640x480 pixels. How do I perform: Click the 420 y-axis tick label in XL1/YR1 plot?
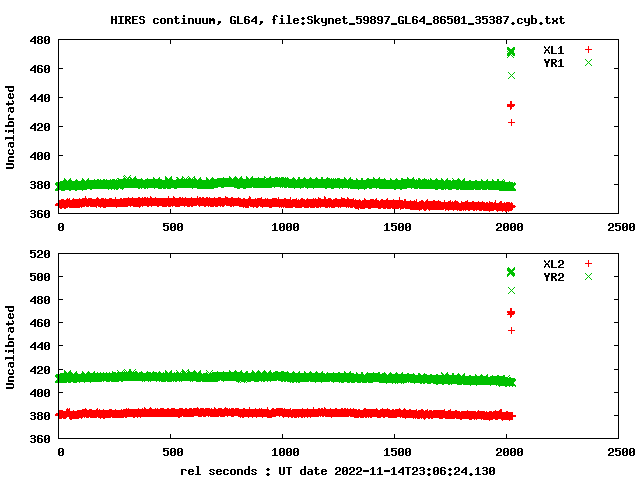[x=40, y=127]
